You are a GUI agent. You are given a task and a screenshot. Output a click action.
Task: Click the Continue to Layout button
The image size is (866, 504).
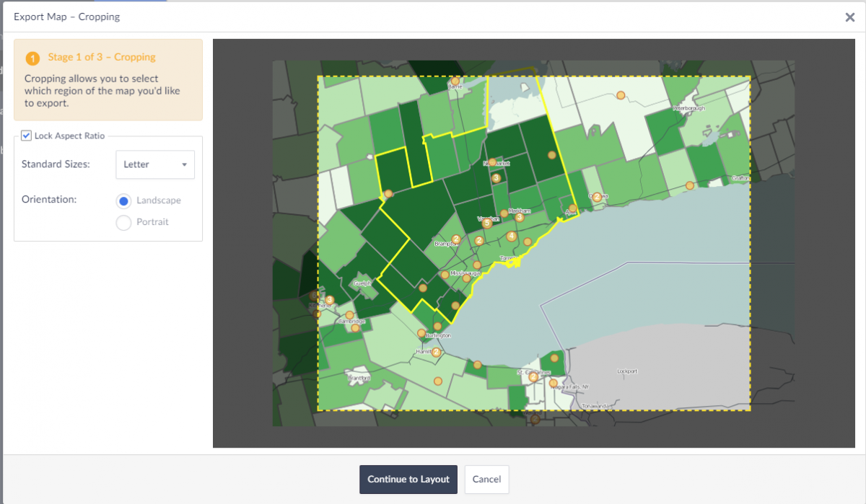(x=408, y=479)
